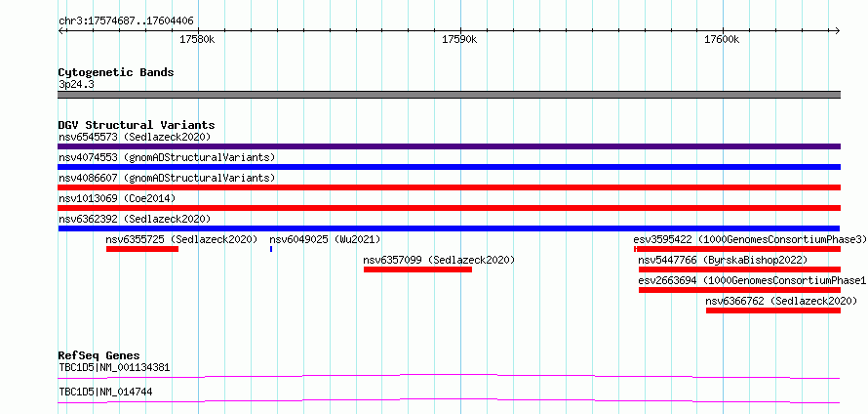The width and height of the screenshot is (868, 414).
Task: Click the red nsv1013069 variant bar
Action: [449, 208]
